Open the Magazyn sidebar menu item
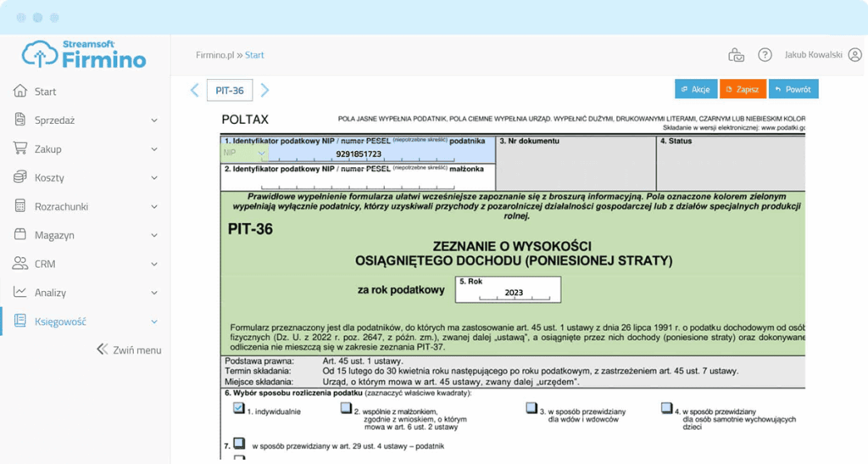This screenshot has height=464, width=868. 54,235
